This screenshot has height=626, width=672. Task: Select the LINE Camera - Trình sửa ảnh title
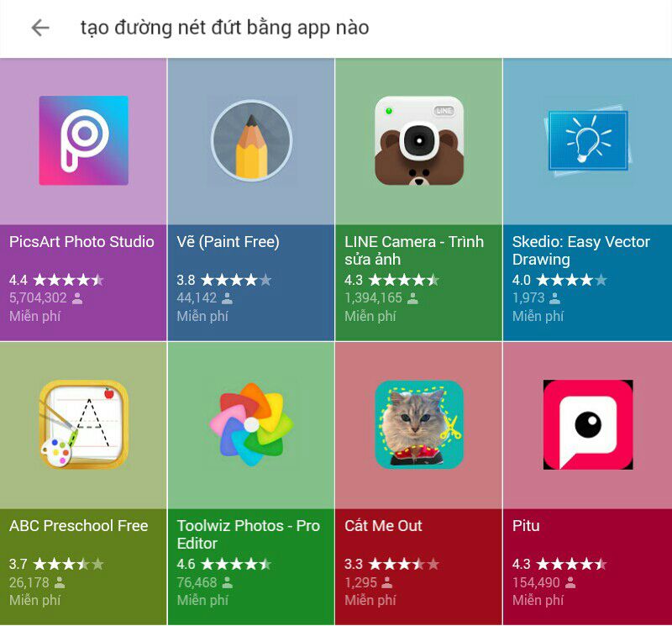pos(414,250)
